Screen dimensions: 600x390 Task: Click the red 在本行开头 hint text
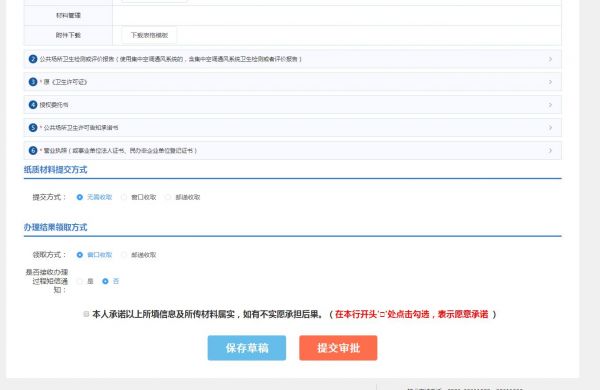point(412,314)
